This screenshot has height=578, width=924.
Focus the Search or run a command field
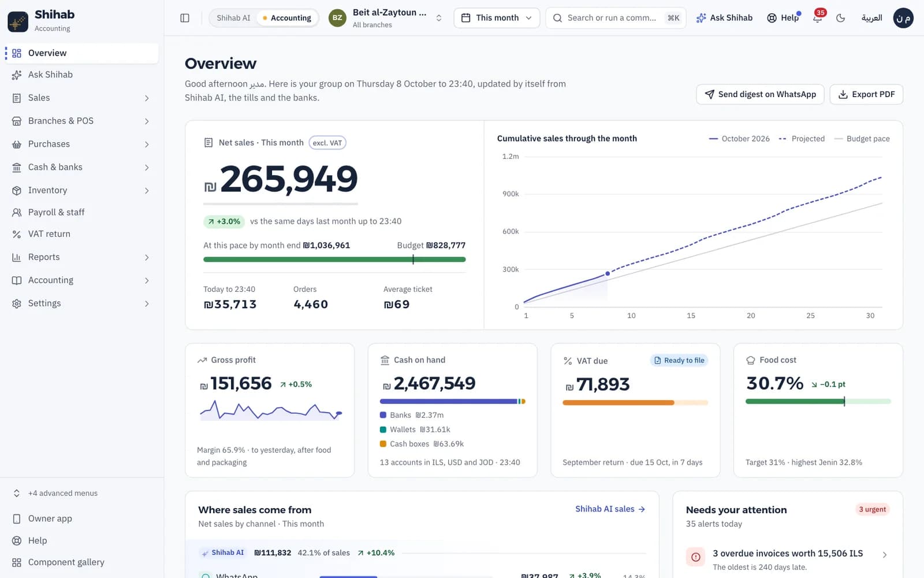tap(616, 18)
